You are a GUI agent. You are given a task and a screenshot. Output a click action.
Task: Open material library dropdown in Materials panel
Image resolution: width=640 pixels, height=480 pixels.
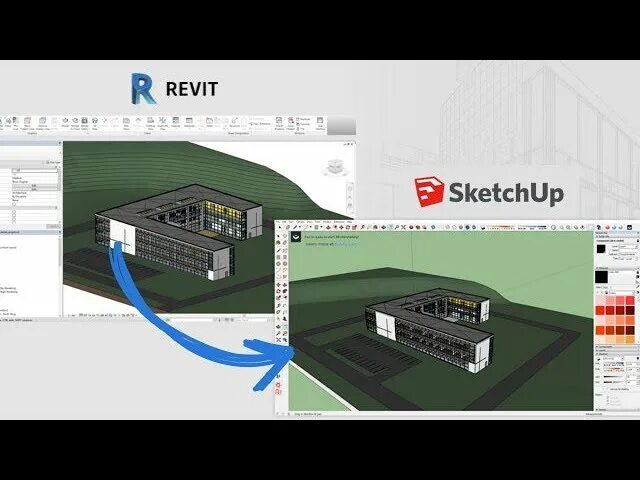click(622, 292)
